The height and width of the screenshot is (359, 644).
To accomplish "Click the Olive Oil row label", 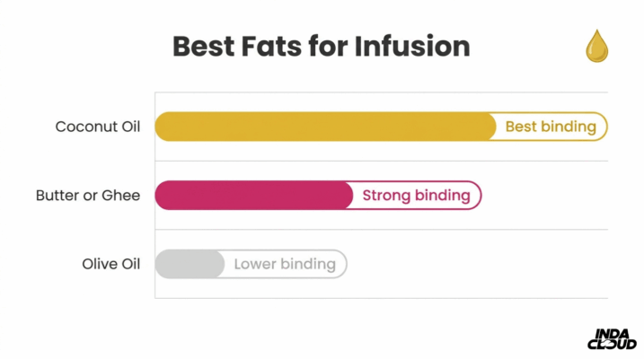I will [x=110, y=264].
